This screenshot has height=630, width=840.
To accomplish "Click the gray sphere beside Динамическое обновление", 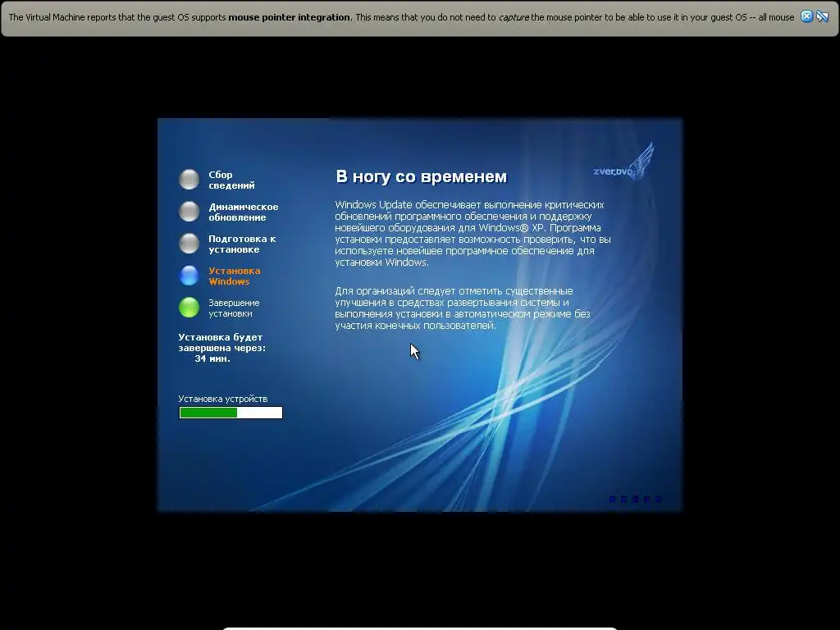I will 189,212.
